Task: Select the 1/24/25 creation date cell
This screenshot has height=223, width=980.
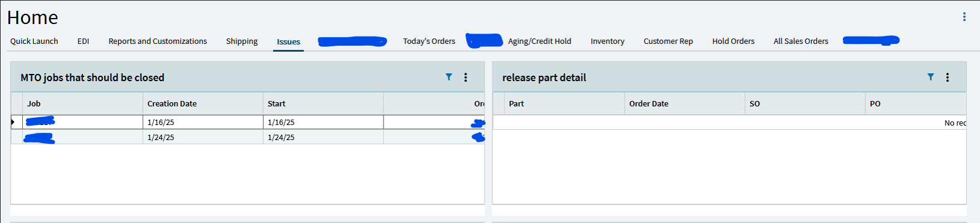Action: point(203,137)
